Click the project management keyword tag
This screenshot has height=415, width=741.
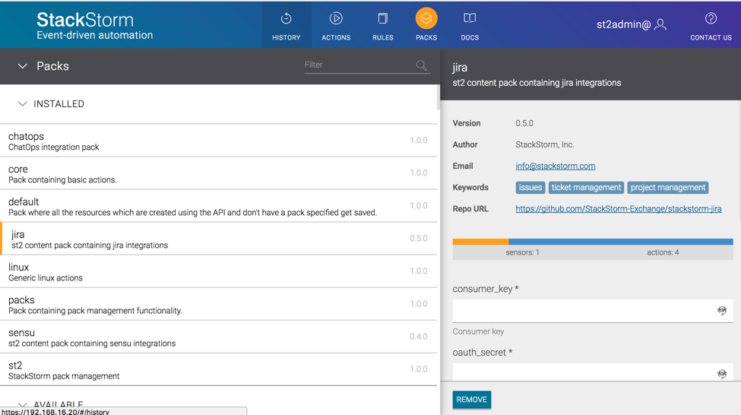coord(668,188)
